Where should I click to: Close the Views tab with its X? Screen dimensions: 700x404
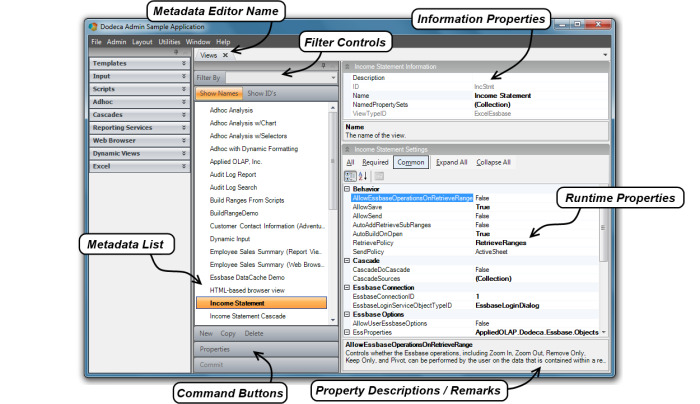pyautogui.click(x=225, y=55)
